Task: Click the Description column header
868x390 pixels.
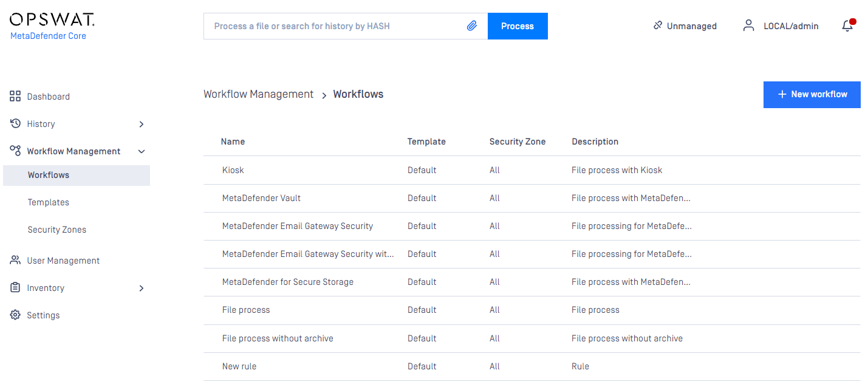Action: click(595, 142)
